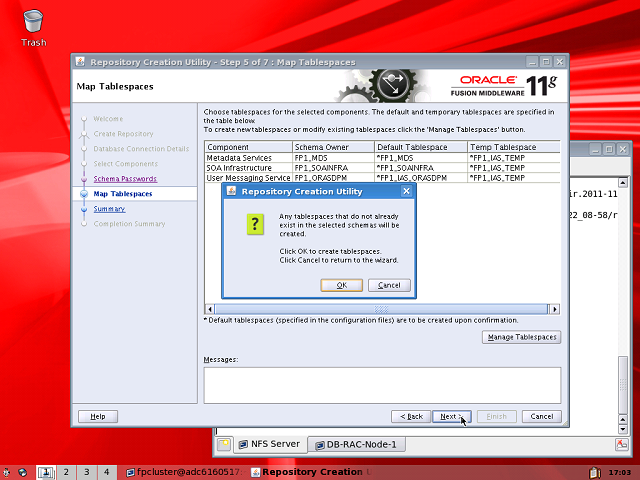The width and height of the screenshot is (640, 480).
Task: Switch to workspace 3 in taskbar
Action: [x=87, y=472]
